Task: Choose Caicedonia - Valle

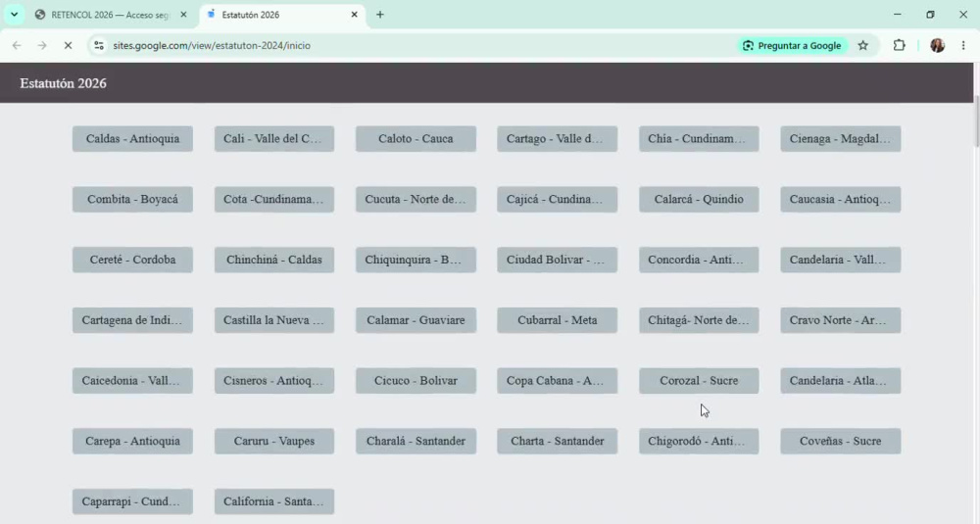Action: [x=132, y=381]
